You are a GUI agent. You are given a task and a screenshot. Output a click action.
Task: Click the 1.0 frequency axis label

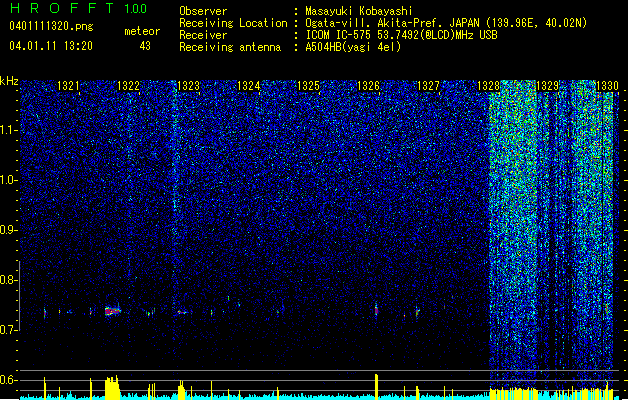click(x=9, y=180)
